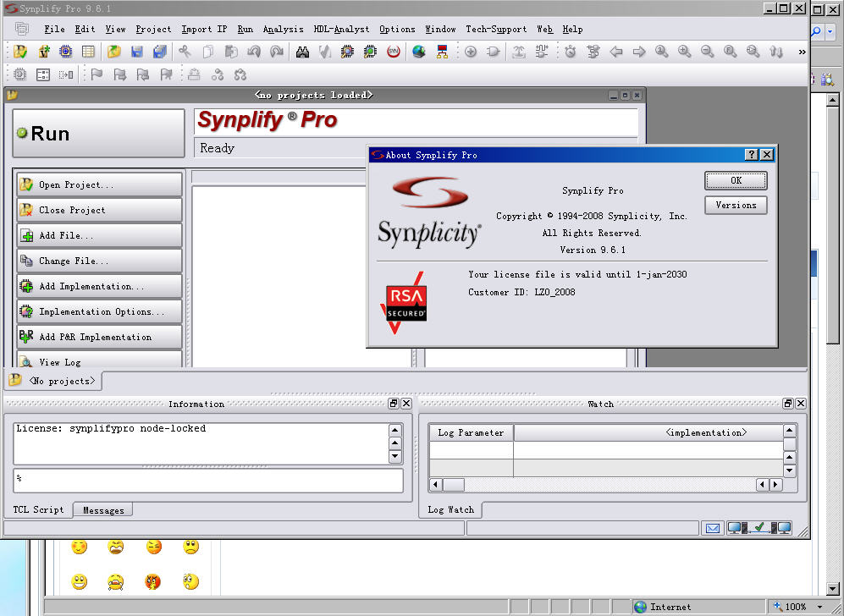Click the Zoom In magnifier icon
This screenshot has height=616, width=844.
click(684, 52)
